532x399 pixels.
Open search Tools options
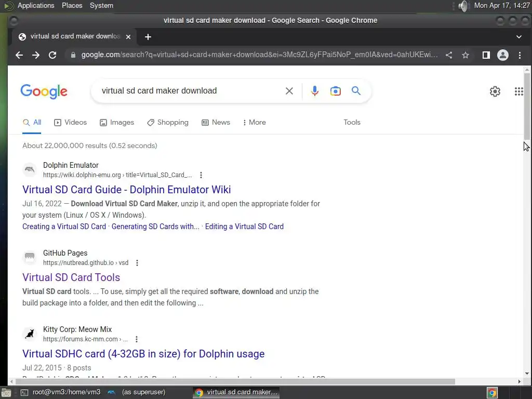(352, 123)
